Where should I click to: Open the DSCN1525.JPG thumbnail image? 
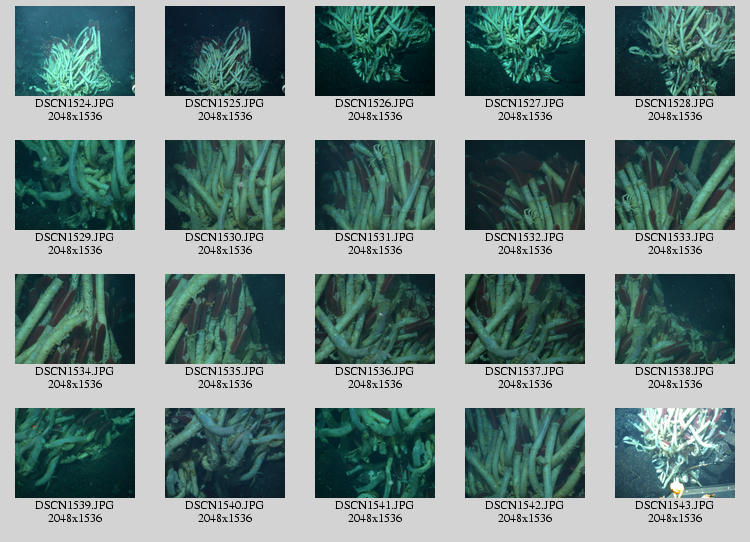pyautogui.click(x=225, y=51)
